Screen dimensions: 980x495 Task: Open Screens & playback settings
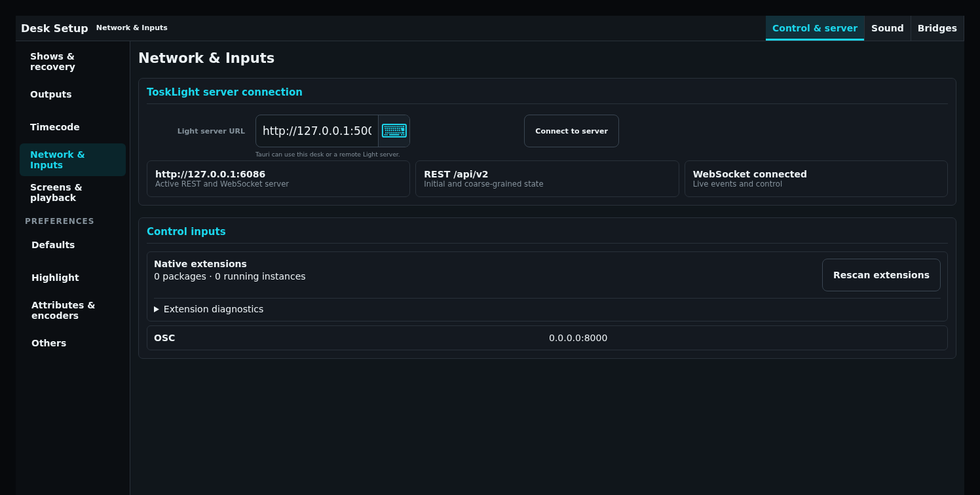point(73,192)
